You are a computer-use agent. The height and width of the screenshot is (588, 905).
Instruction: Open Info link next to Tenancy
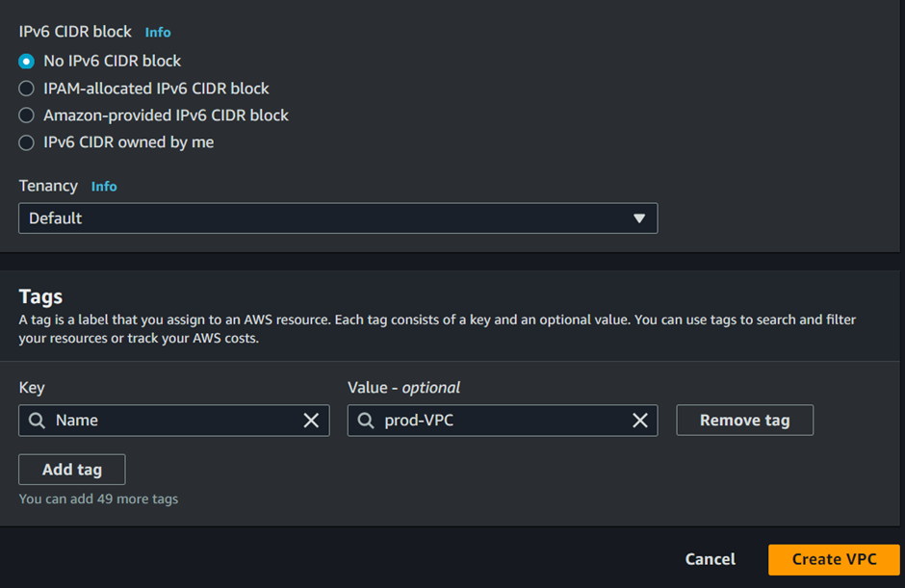pos(104,187)
